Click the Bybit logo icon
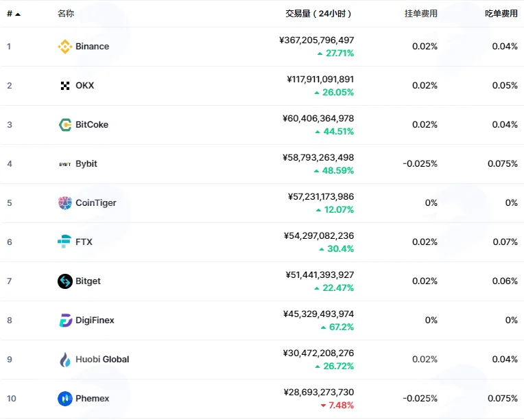The height and width of the screenshot is (420, 524). point(65,164)
